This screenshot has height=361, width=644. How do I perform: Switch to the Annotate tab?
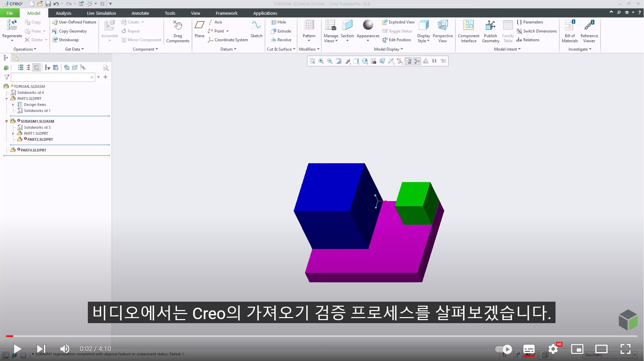pos(140,13)
